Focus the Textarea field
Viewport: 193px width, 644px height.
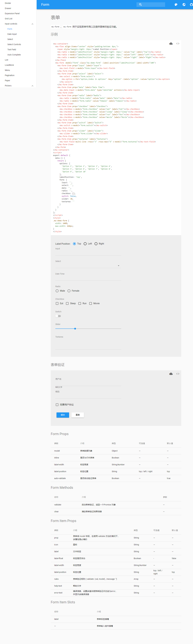tap(88, 344)
